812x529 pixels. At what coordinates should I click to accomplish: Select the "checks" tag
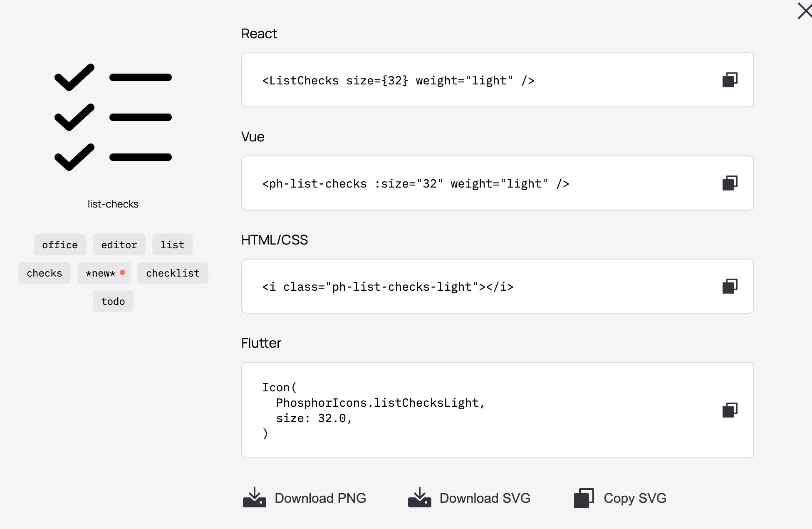[x=45, y=273]
